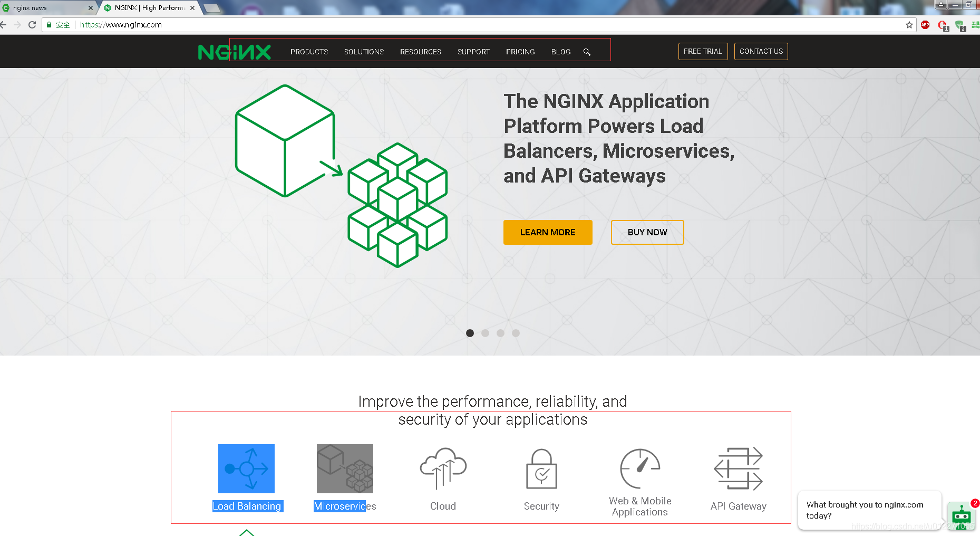Viewport: 980px width, 536px height.
Task: Bookmark page with the star icon
Action: tap(909, 25)
